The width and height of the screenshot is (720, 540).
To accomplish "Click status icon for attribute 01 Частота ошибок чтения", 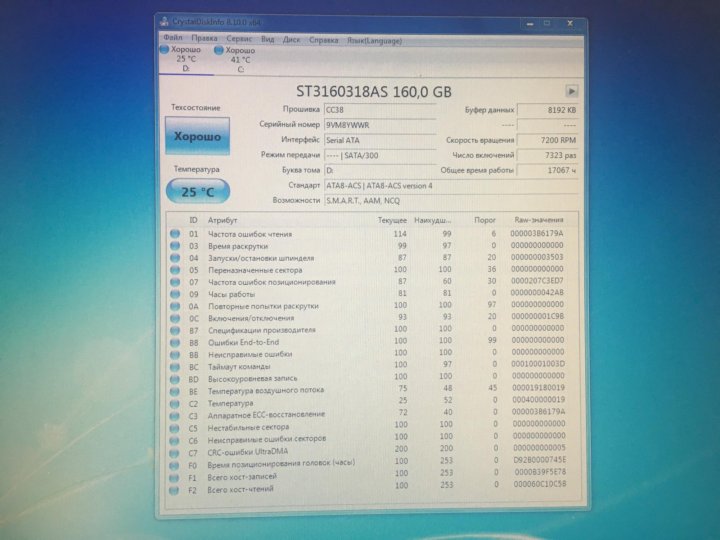I will click(175, 234).
